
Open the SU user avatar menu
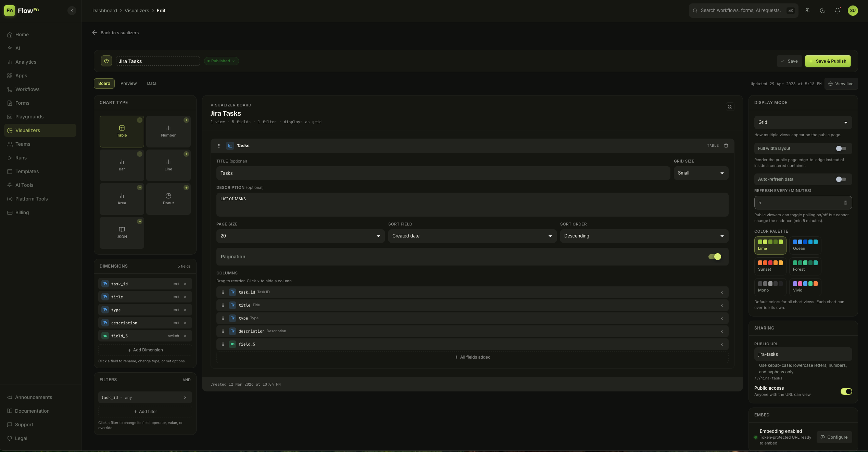click(x=853, y=11)
